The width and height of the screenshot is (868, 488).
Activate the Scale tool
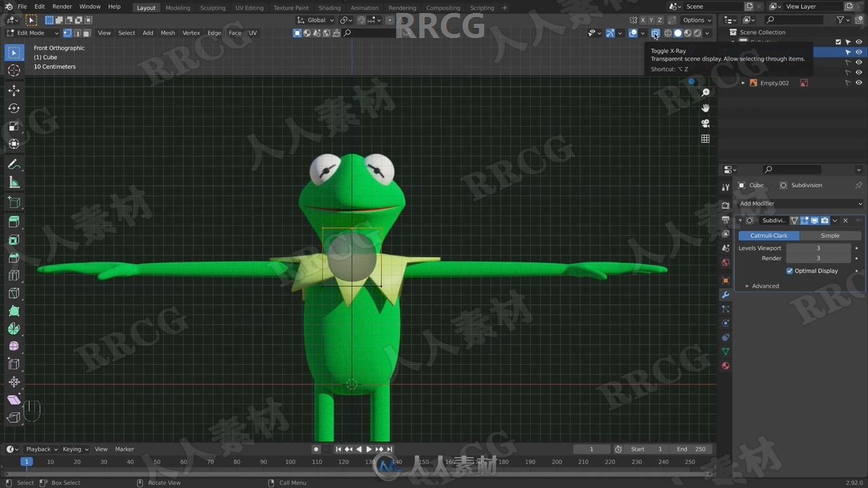(14, 127)
